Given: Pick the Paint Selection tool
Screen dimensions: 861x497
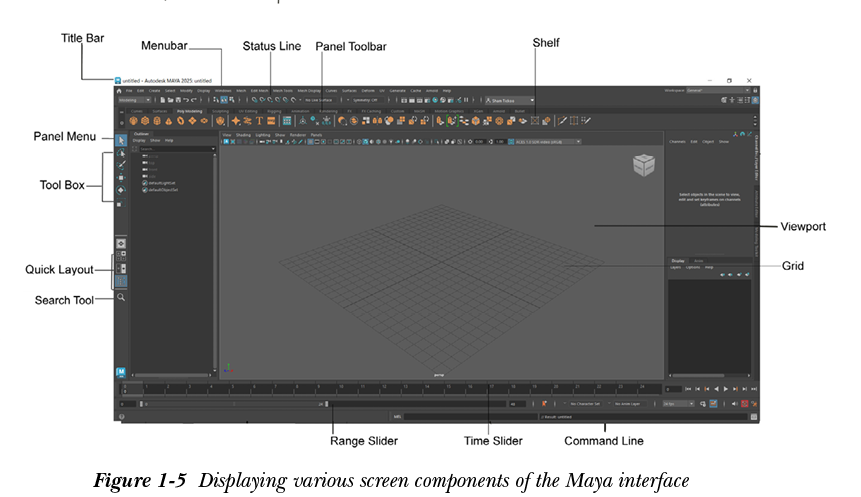Looking at the screenshot, I should pos(121,165).
